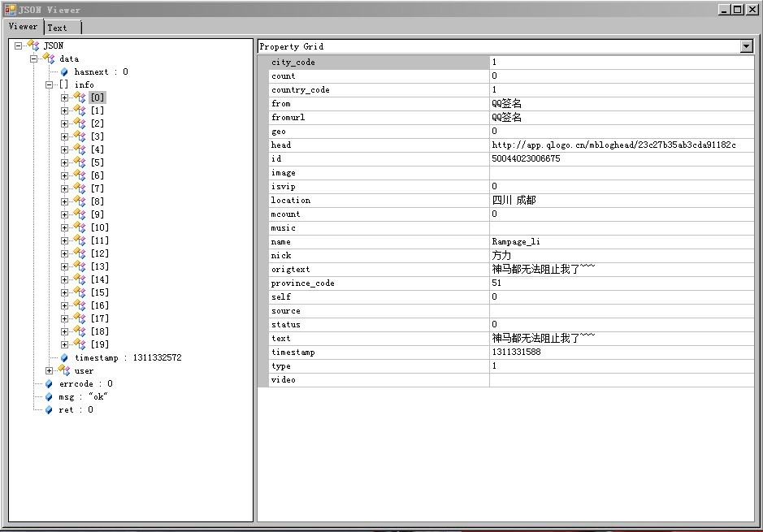Click the head URL value cell

(622, 145)
